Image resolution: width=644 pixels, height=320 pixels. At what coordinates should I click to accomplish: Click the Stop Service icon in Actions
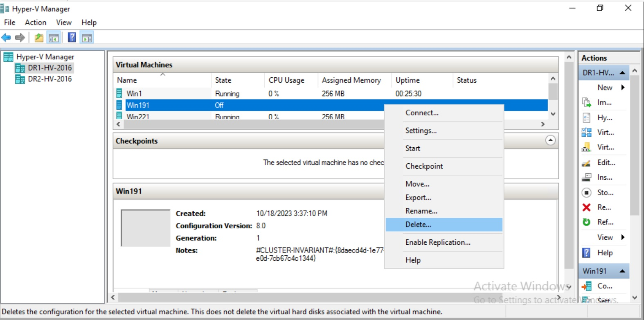[x=586, y=192]
